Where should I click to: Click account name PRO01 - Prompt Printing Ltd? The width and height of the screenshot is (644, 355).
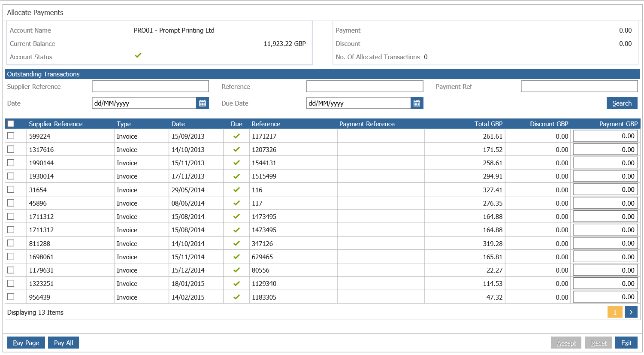(174, 30)
